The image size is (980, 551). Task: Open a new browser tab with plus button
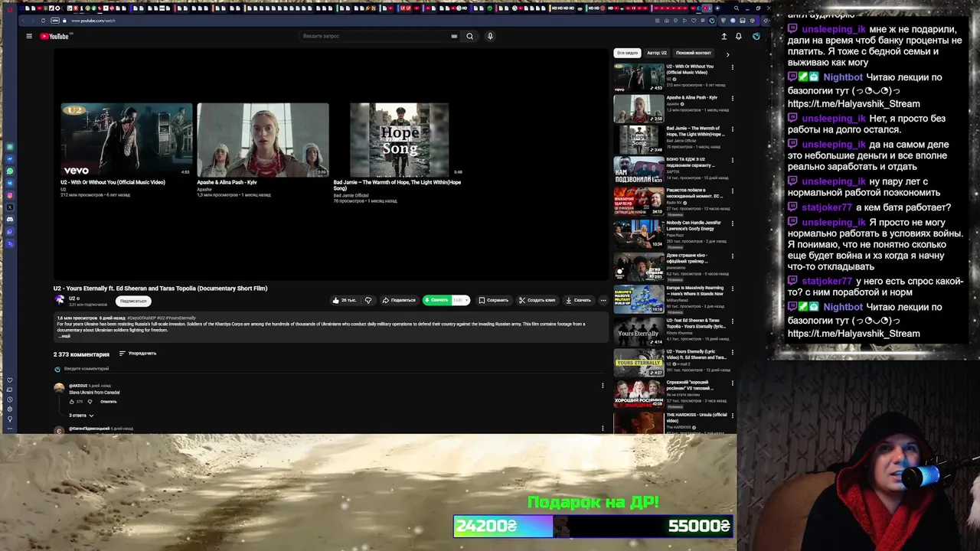717,8
